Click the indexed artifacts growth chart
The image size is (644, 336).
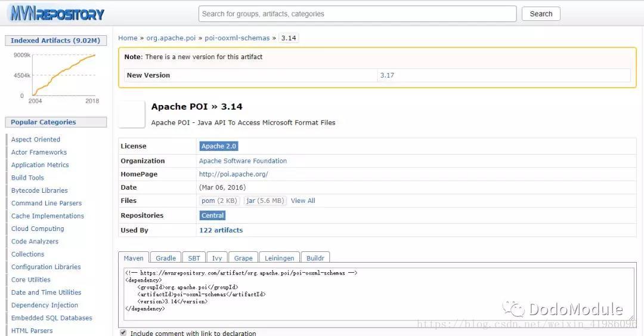(57, 77)
